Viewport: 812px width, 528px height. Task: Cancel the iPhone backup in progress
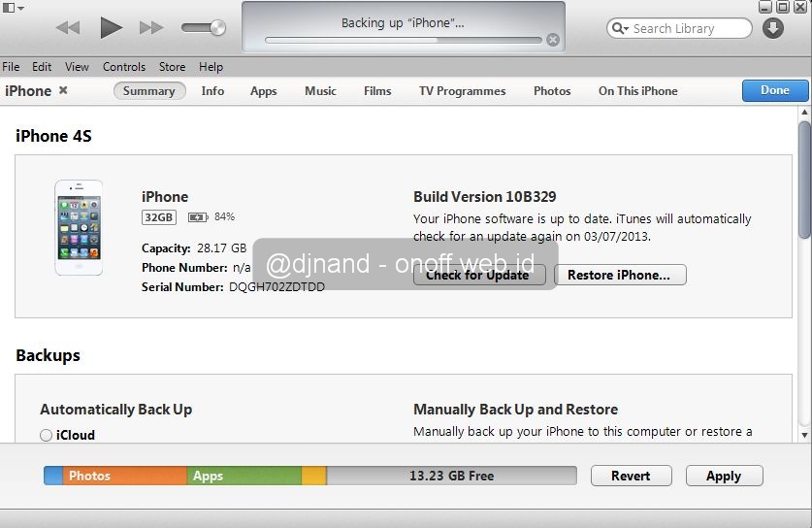[x=553, y=40]
